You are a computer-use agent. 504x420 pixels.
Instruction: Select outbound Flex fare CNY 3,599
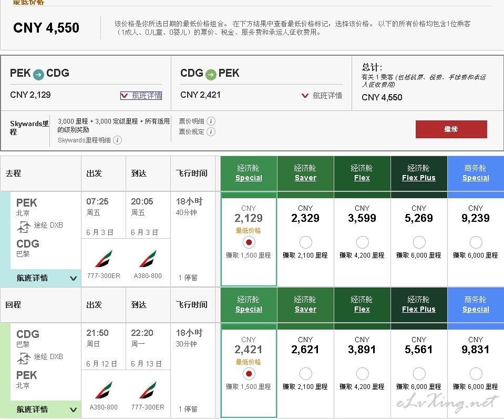click(362, 242)
